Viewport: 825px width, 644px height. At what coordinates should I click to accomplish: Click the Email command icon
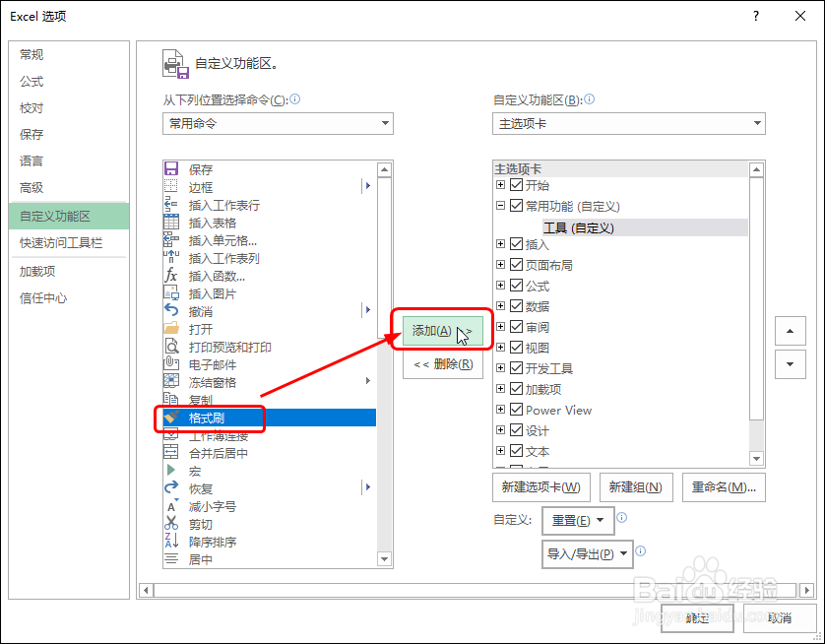171,363
